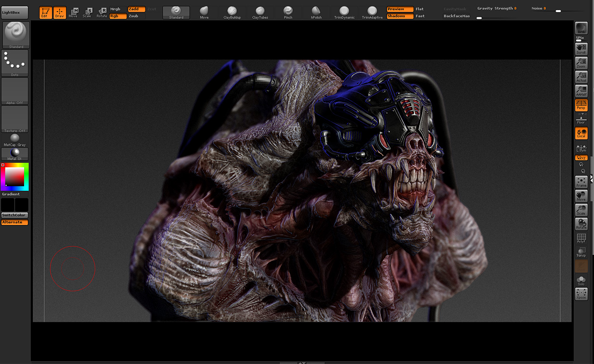The width and height of the screenshot is (594, 364).
Task: Toggle Zadd sculpting mode
Action: (x=136, y=9)
